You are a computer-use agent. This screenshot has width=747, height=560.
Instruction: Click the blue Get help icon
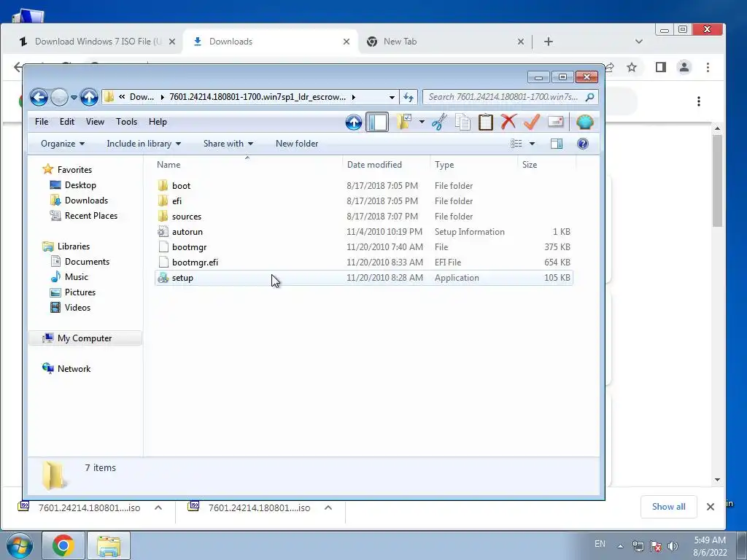click(583, 144)
